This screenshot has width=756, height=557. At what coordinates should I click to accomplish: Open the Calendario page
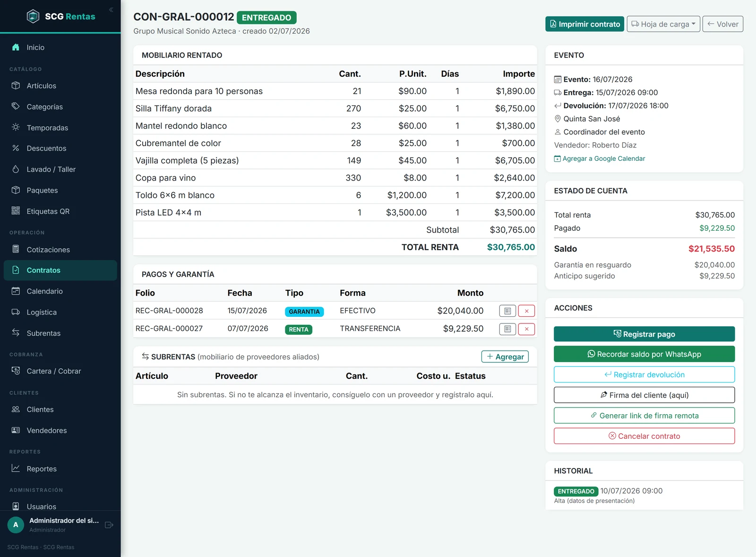point(60,291)
